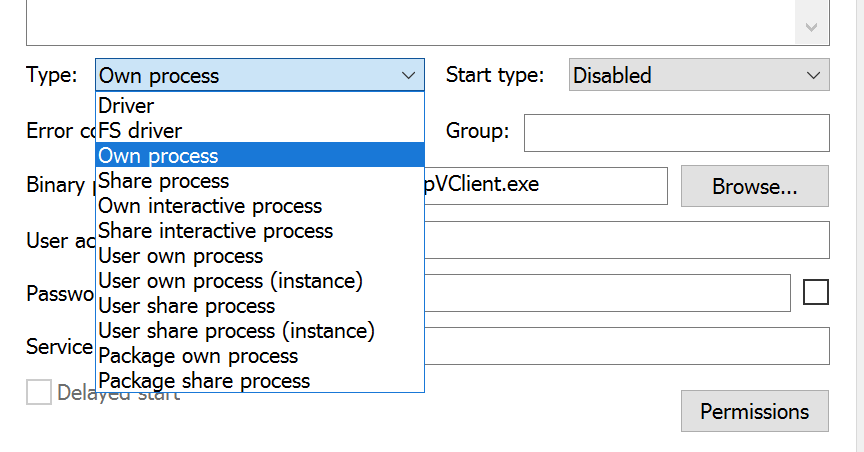Image resolution: width=864 pixels, height=452 pixels.
Task: Select Own interactive process option
Action: tap(210, 206)
